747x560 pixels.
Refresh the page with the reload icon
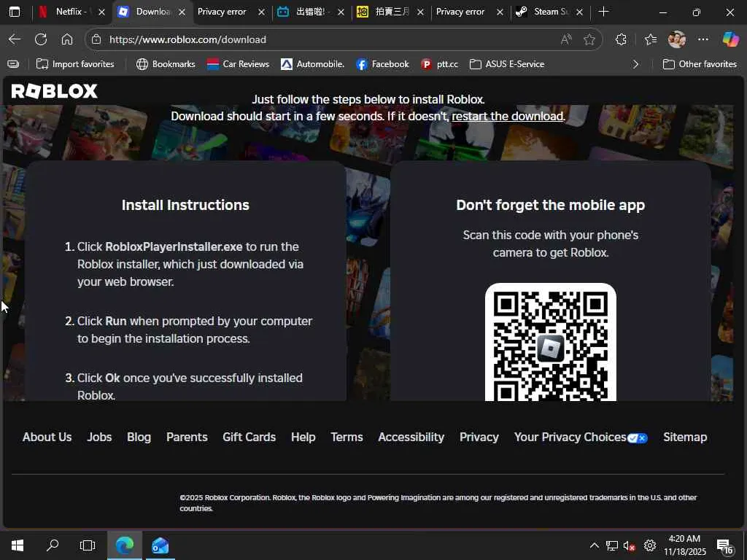(x=41, y=39)
